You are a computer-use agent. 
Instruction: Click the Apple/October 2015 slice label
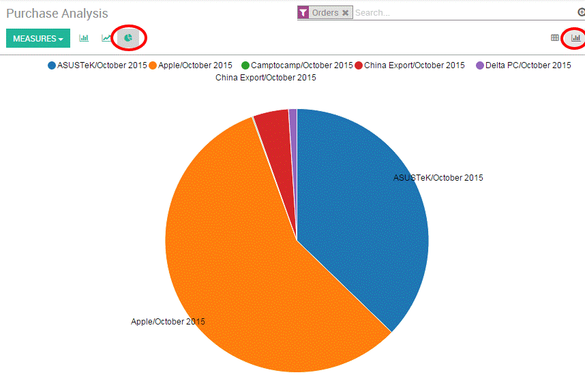[168, 322]
